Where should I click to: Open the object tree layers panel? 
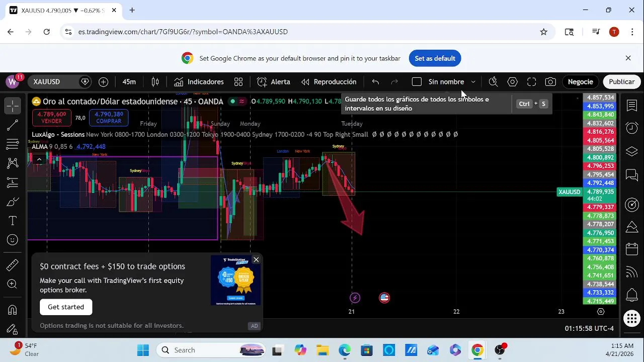pyautogui.click(x=632, y=151)
